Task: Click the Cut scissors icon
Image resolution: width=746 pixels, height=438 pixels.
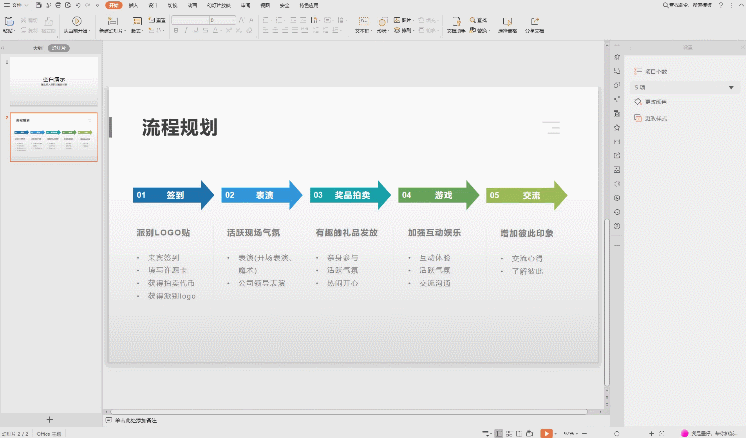Action: point(24,20)
